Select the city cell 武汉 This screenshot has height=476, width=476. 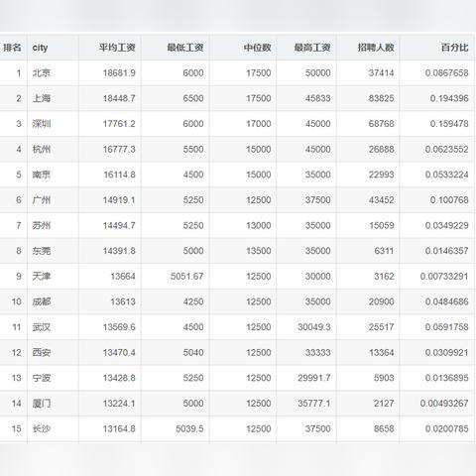42,327
